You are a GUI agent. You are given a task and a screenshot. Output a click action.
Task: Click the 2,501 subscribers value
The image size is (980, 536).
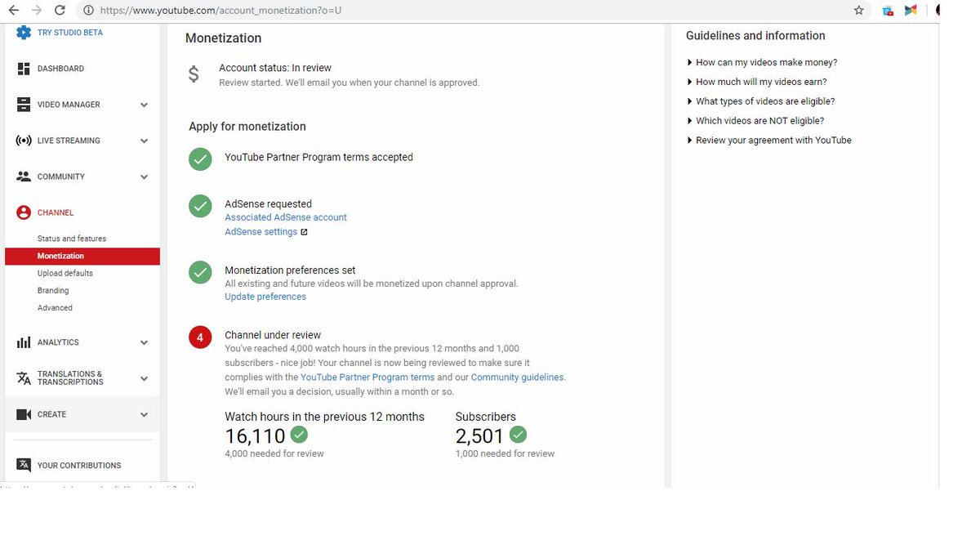point(479,436)
